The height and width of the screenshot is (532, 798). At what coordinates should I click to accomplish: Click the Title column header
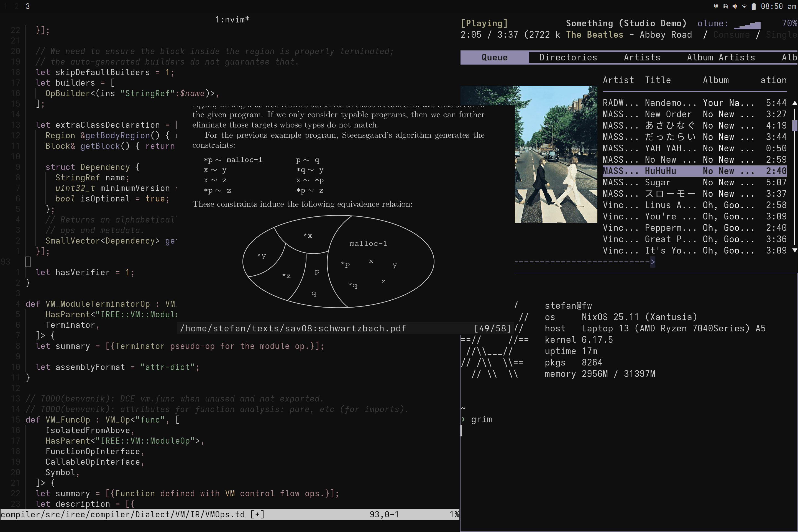tap(658, 80)
